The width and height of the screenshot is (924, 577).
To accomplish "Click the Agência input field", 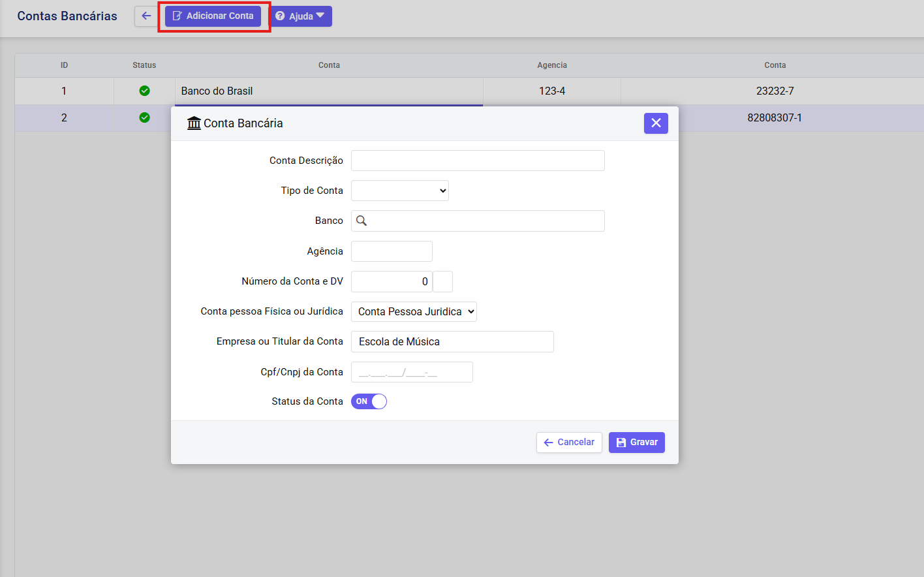I will [392, 251].
